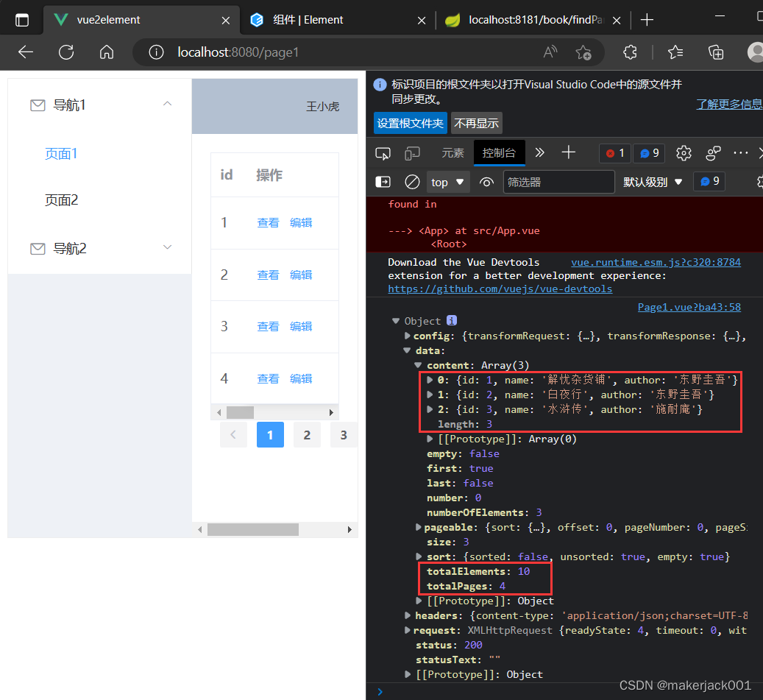Click the inspect element picker icon
Viewport: 763px width, 700px height.
(383, 153)
